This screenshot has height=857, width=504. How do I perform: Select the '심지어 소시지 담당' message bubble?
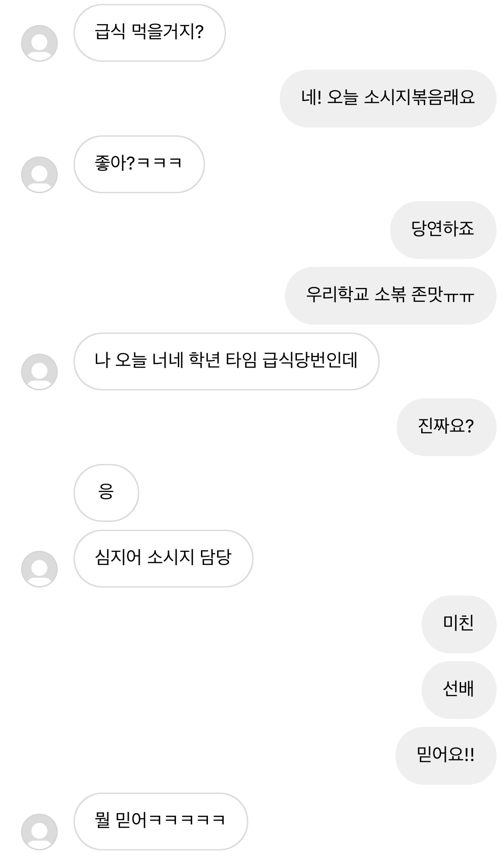pyautogui.click(x=163, y=559)
